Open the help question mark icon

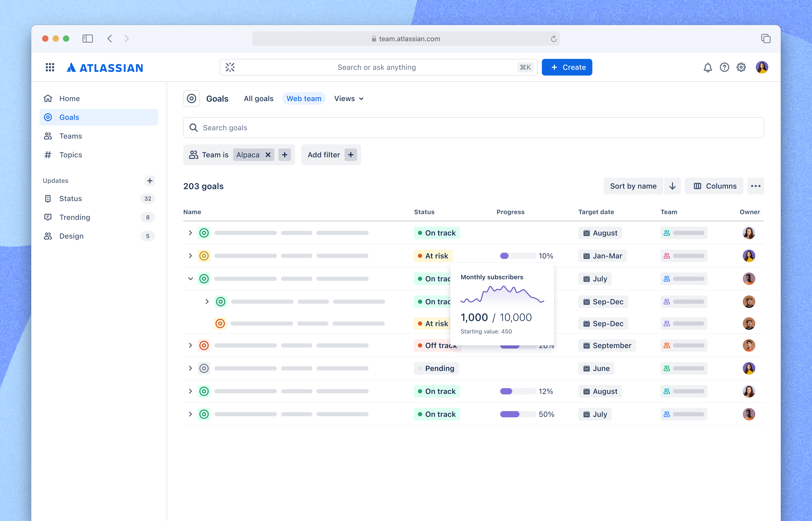(725, 67)
